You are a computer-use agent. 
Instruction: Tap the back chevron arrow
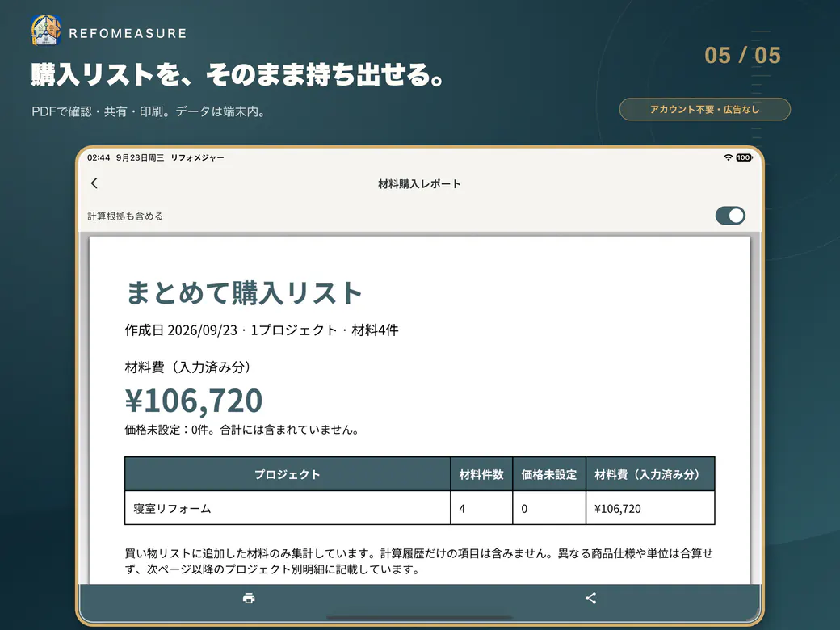pyautogui.click(x=94, y=183)
